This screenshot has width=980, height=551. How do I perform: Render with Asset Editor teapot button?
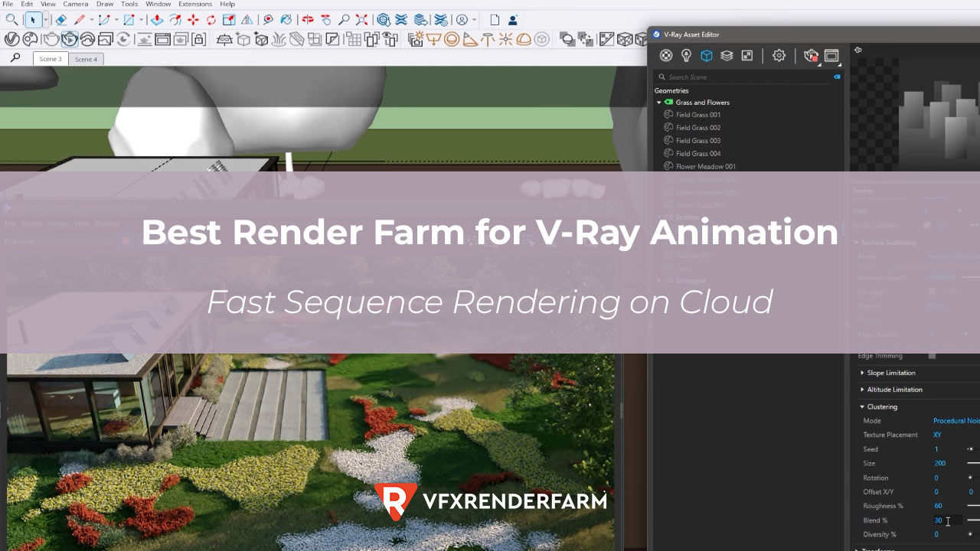(x=811, y=55)
